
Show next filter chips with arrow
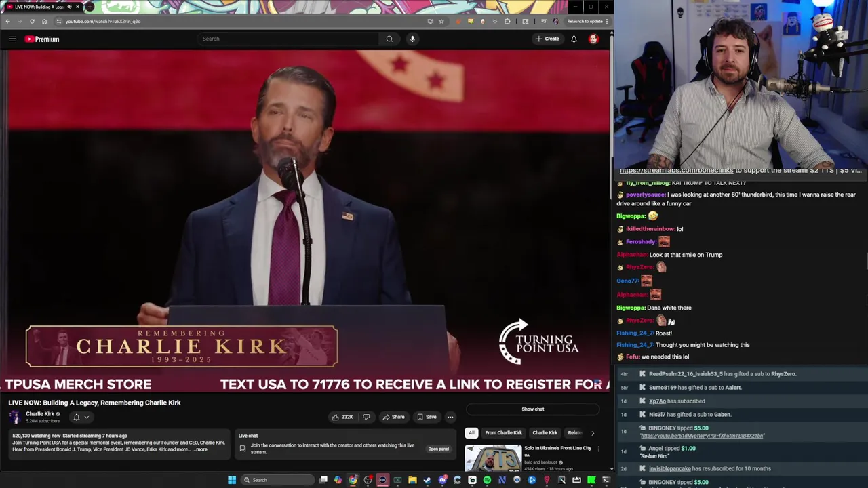coord(592,433)
